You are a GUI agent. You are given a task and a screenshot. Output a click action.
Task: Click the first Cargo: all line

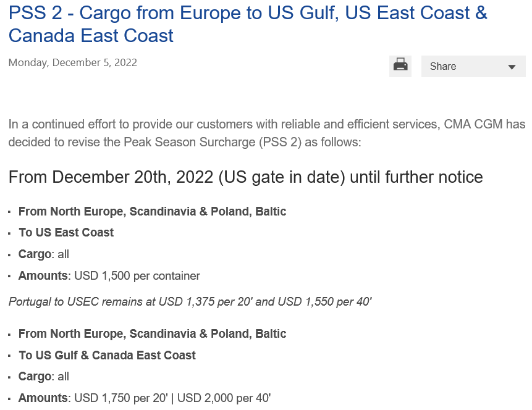(44, 254)
